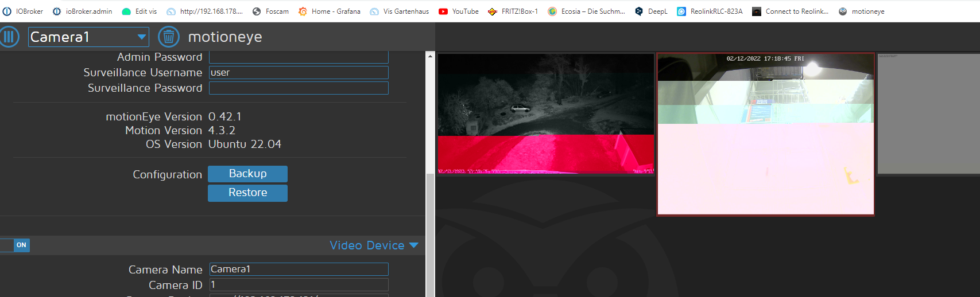The image size is (980, 297).
Task: Open the ReolinkRLC-823A bookmark
Action: click(x=710, y=11)
